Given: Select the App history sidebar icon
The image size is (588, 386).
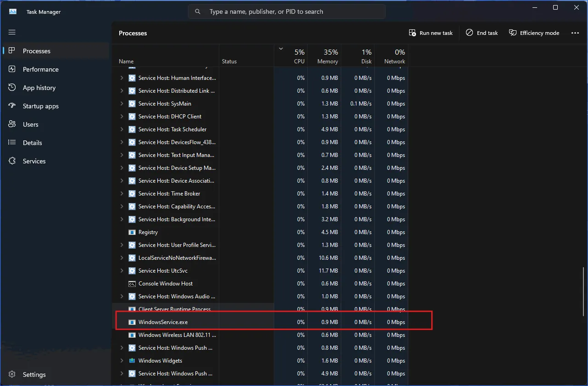Looking at the screenshot, I should click(x=11, y=87).
